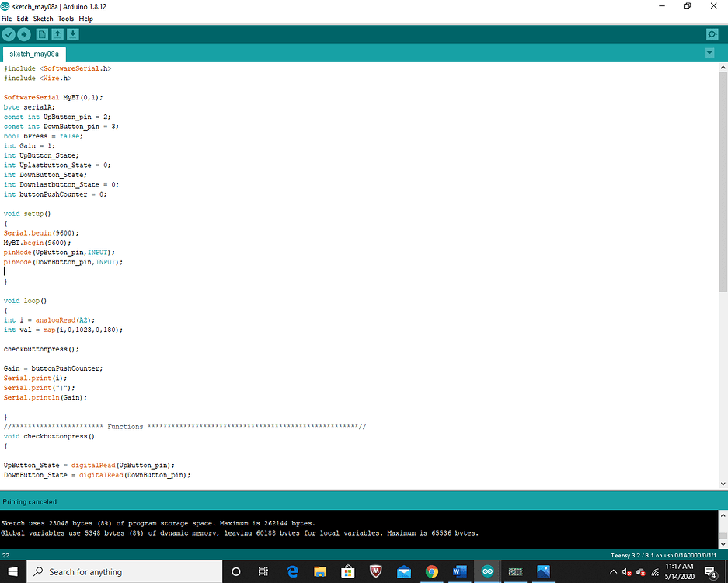
Task: Show hidden system tray icons
Action: pyautogui.click(x=614, y=572)
